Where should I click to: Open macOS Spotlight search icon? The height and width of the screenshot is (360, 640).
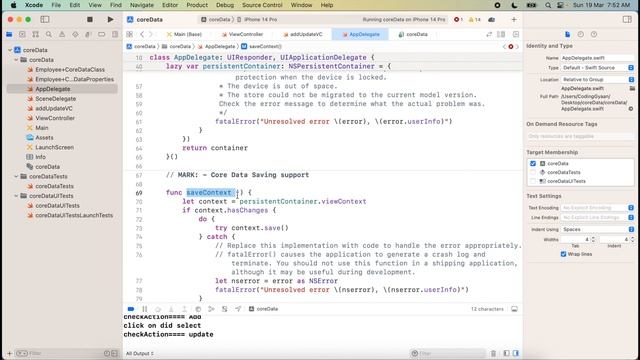pos(548,5)
